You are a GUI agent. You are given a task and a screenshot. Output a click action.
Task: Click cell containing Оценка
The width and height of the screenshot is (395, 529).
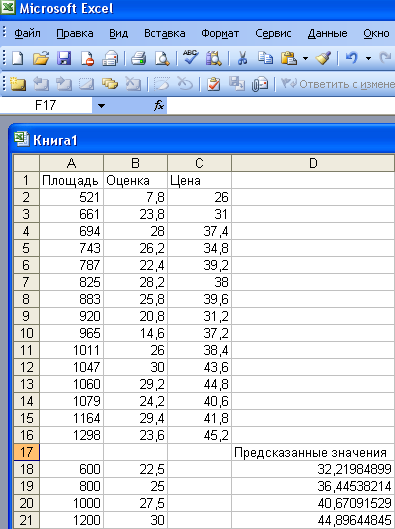pos(135,180)
